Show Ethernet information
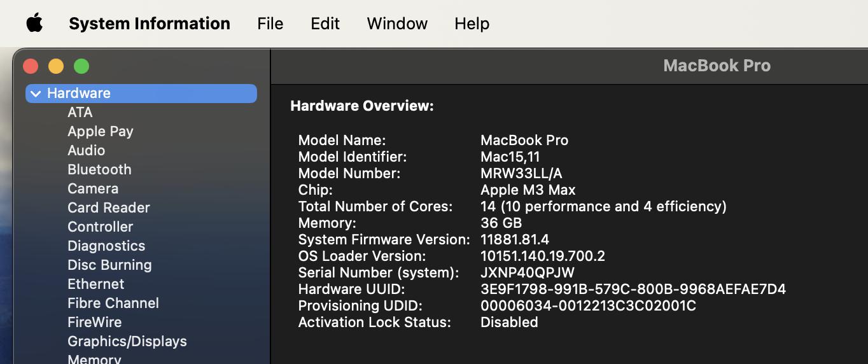 (96, 284)
